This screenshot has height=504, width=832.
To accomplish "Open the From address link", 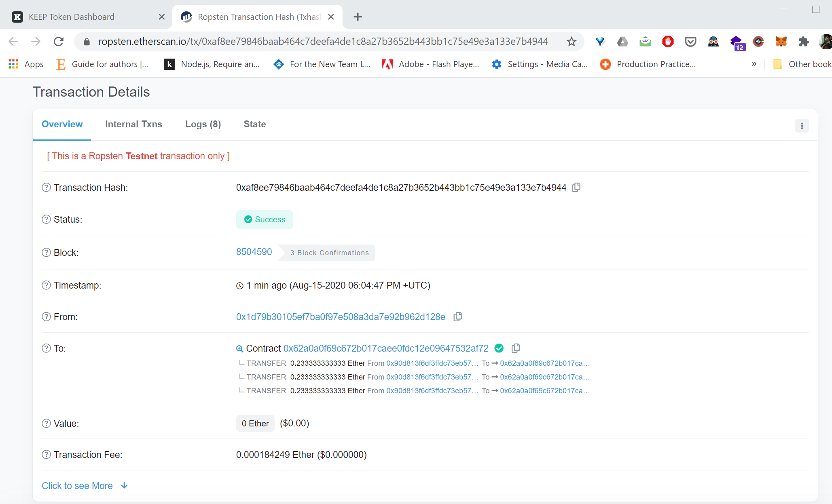I will coord(341,317).
